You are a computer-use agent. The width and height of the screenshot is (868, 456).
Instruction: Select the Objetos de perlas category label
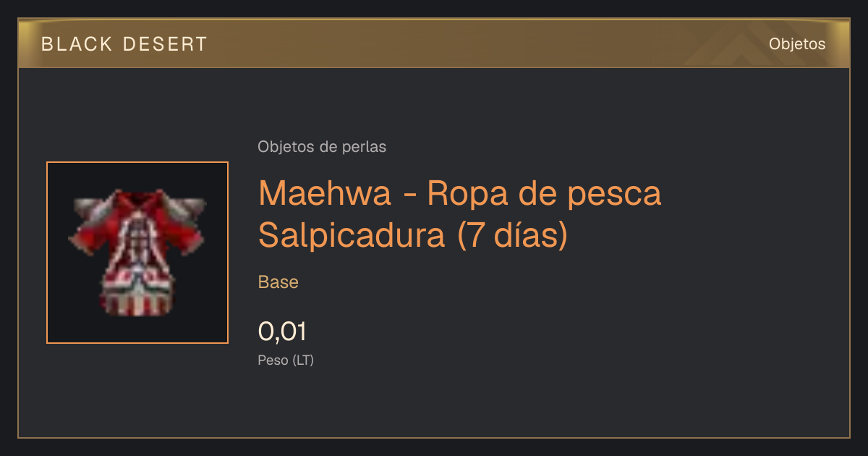point(322,146)
